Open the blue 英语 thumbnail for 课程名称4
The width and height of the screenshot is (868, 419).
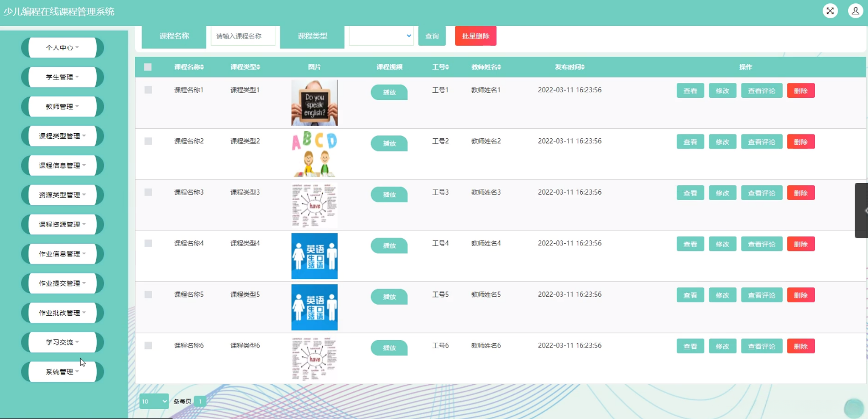(x=315, y=256)
